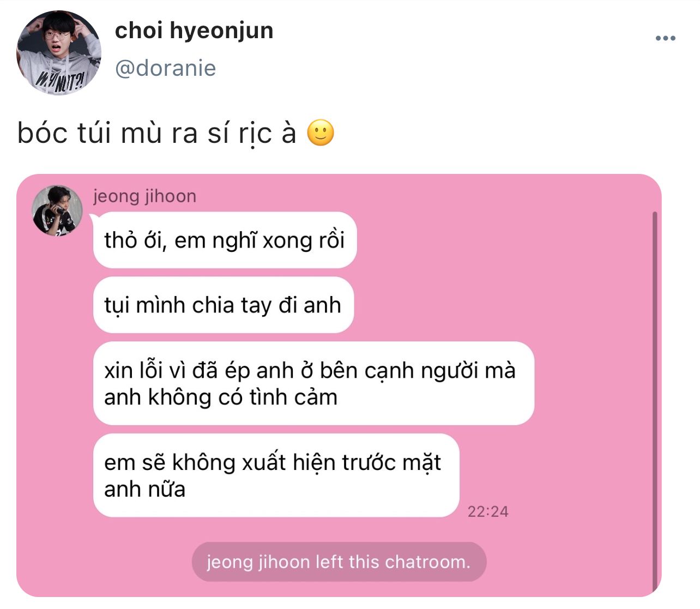Click the smiley emoji in the tweet text
Viewport: 700px width, 609px height.
coord(321,133)
